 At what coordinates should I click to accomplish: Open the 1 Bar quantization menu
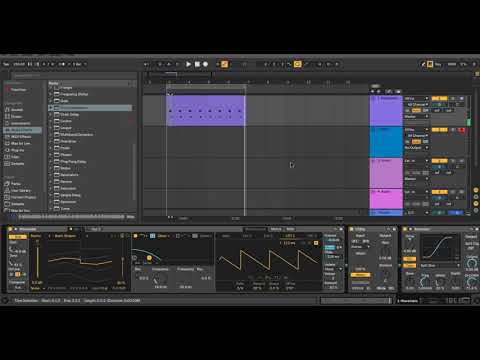(x=79, y=64)
